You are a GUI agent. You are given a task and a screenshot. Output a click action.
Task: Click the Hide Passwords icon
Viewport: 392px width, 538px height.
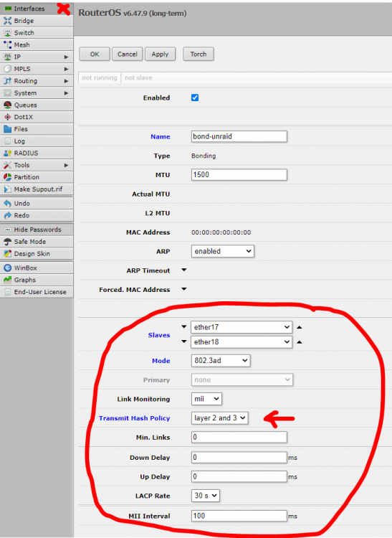(x=8, y=230)
